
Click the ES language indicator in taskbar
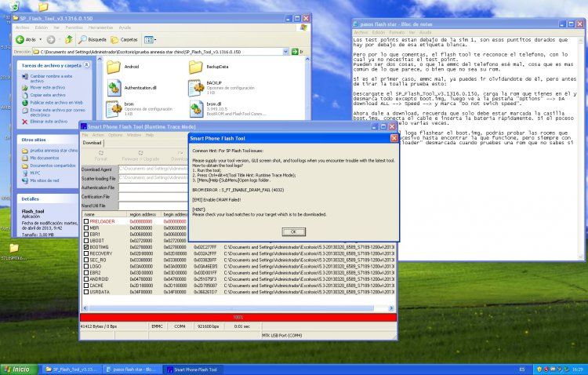pos(522,370)
